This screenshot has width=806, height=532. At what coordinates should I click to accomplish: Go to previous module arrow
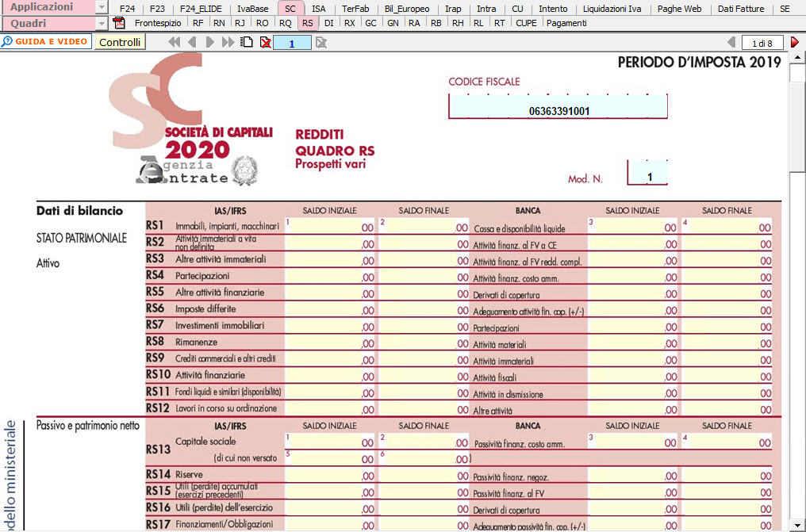pos(192,43)
